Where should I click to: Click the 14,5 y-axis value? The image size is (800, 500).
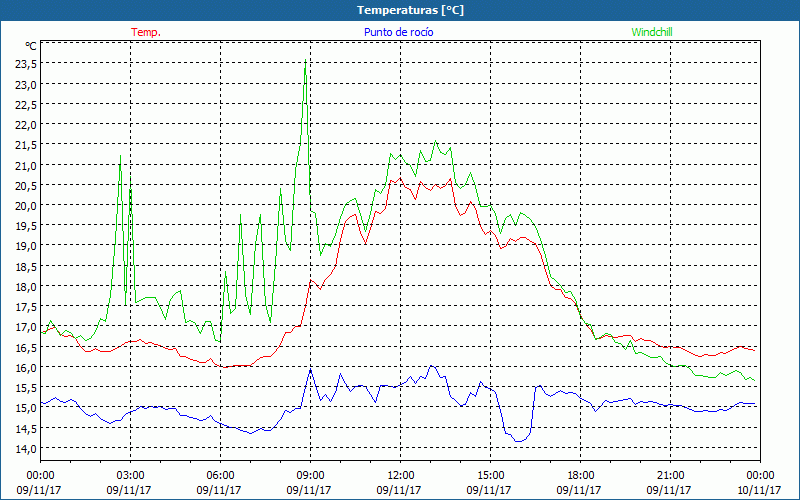click(x=26, y=428)
